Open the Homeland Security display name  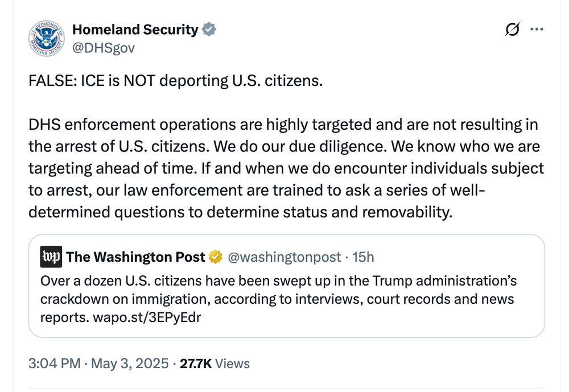point(135,30)
